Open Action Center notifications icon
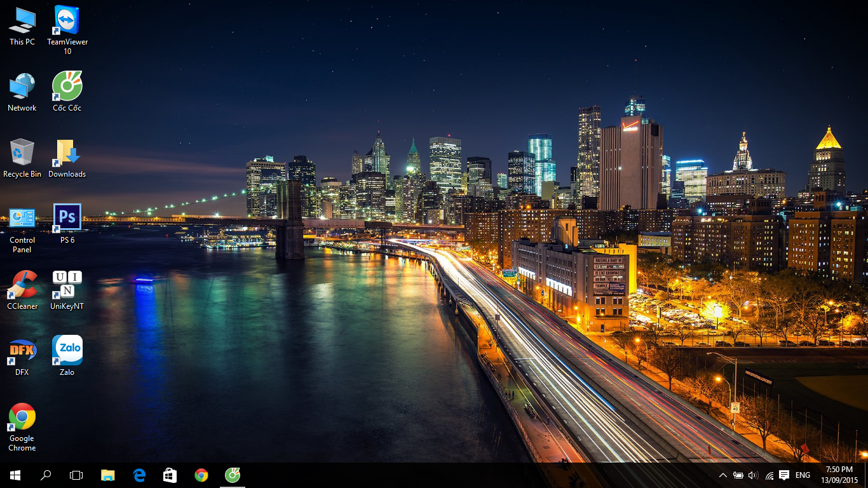 (x=784, y=475)
